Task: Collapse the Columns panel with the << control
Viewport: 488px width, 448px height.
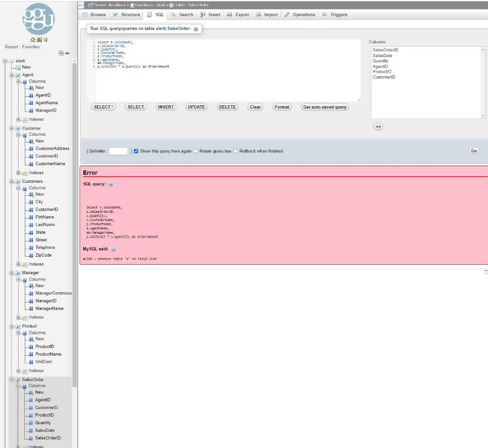Action: point(378,126)
